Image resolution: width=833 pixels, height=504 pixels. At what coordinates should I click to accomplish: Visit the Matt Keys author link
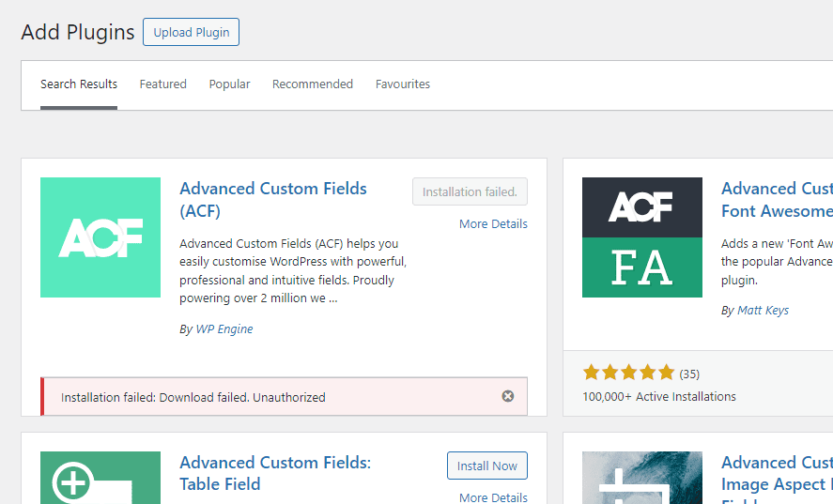(x=763, y=310)
